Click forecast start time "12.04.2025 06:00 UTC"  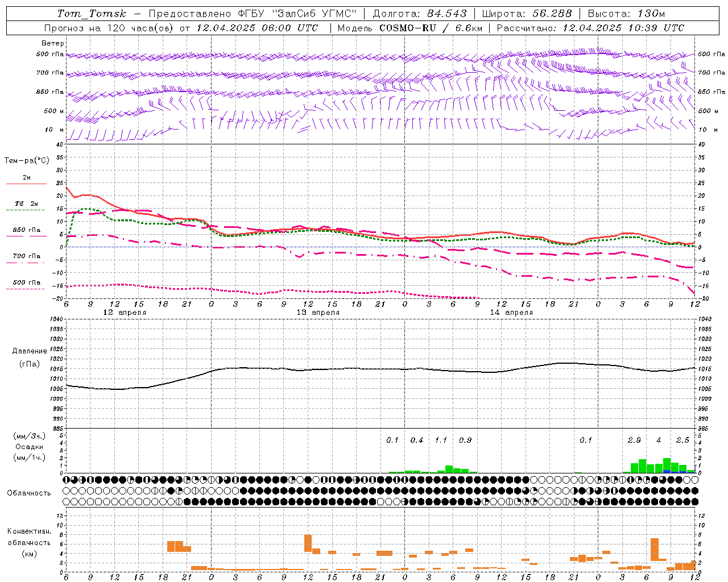257,28
